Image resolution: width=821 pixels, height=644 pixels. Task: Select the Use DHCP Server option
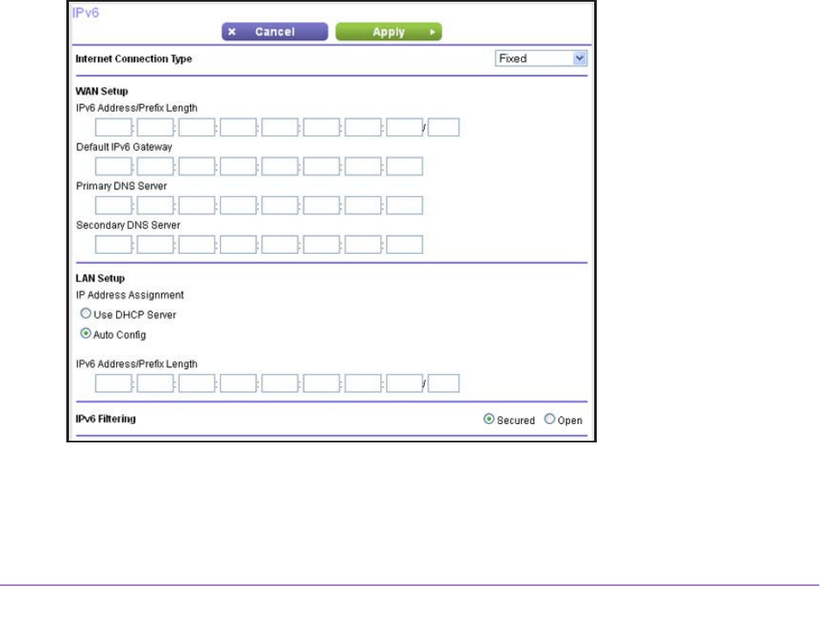(x=86, y=313)
